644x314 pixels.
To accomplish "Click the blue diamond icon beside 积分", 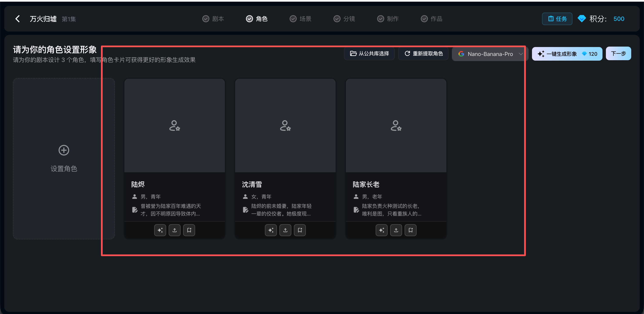I will [x=582, y=19].
